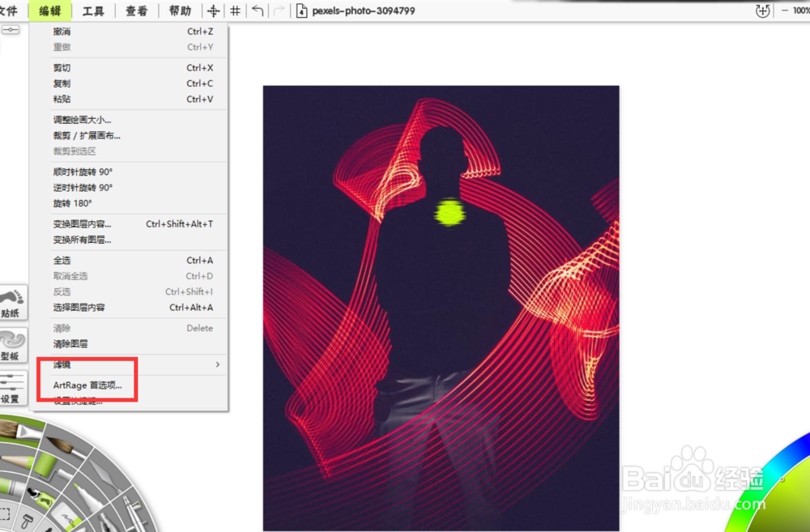Expand the 滤镜 submenu arrow
The height and width of the screenshot is (532, 810).
coord(217,364)
